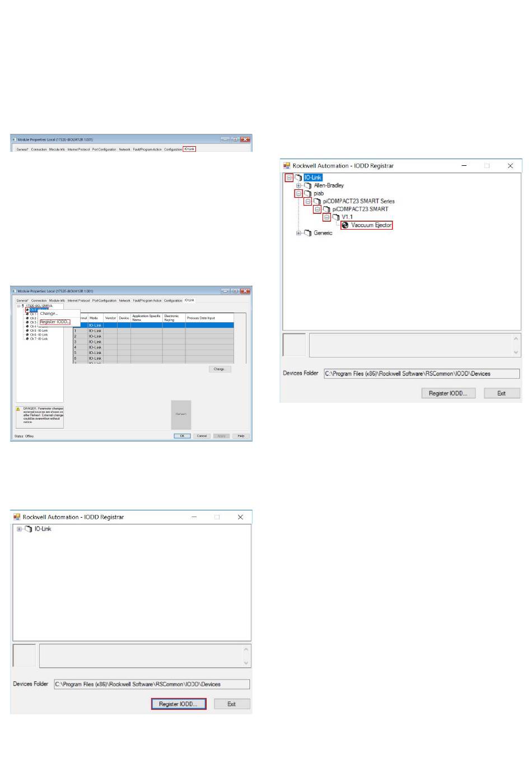This screenshot has height=772, width=532.
Task: Confirm Module Properties with the OK button
Action: click(x=182, y=436)
